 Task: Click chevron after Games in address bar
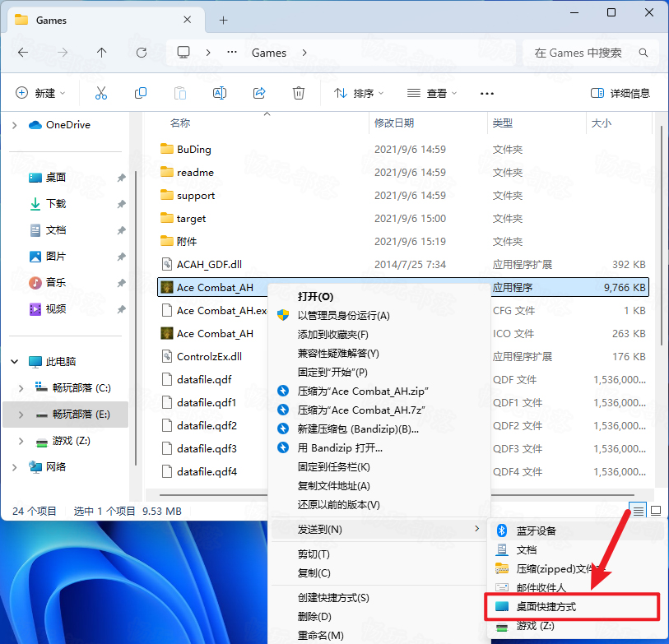[x=304, y=53]
